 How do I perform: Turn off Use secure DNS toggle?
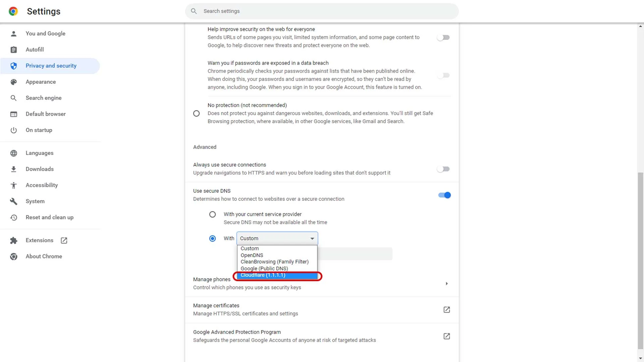[x=444, y=195]
